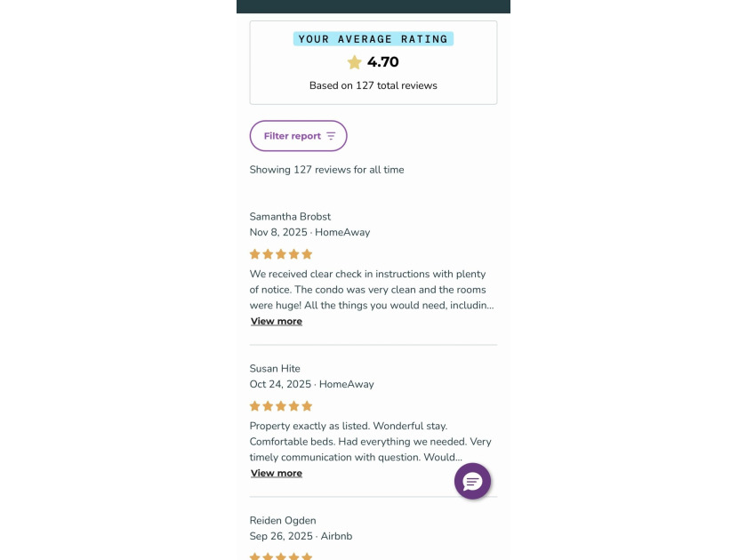Click "Showing 127 reviews for all time" text
Screen dimensions: 747x560
point(326,170)
